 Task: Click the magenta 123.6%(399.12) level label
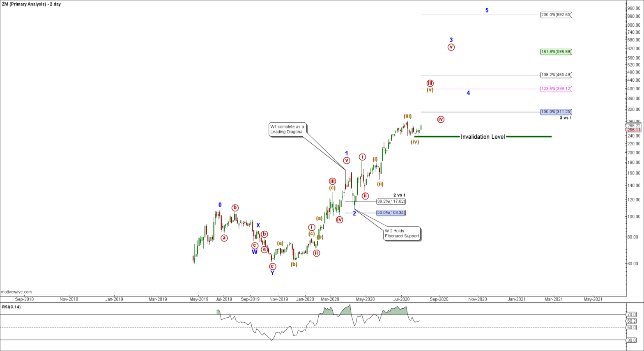pyautogui.click(x=556, y=89)
